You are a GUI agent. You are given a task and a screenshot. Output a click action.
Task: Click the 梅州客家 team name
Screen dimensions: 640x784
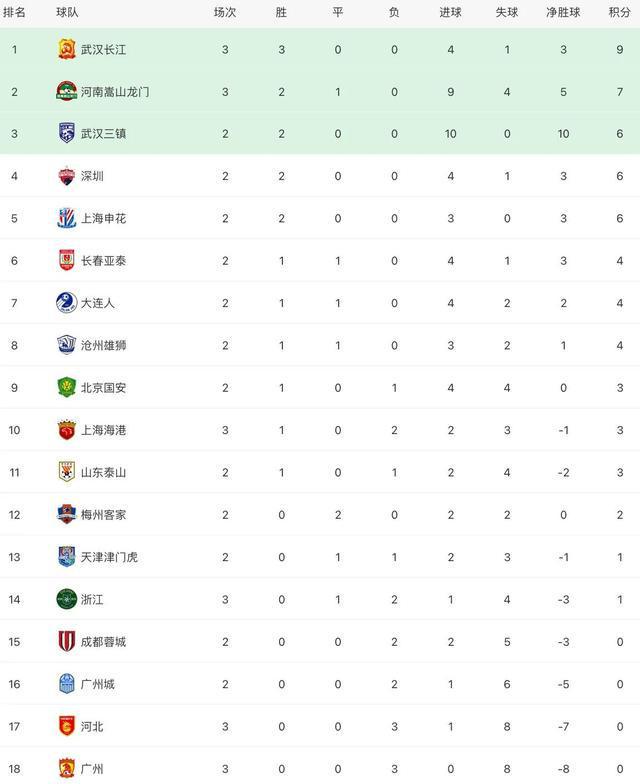104,514
